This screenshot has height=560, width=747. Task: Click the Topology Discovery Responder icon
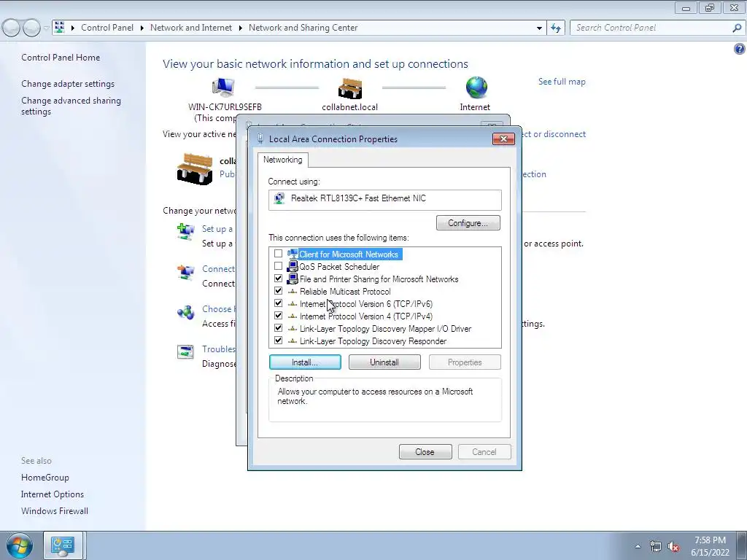pyautogui.click(x=293, y=341)
